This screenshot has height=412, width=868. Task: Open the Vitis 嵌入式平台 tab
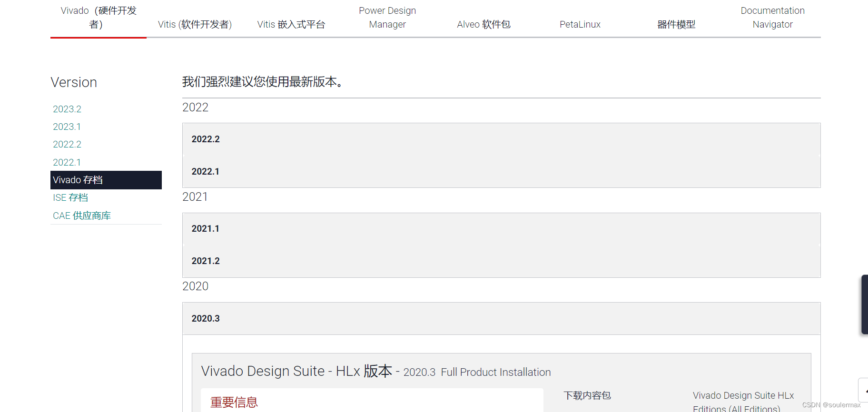point(291,24)
